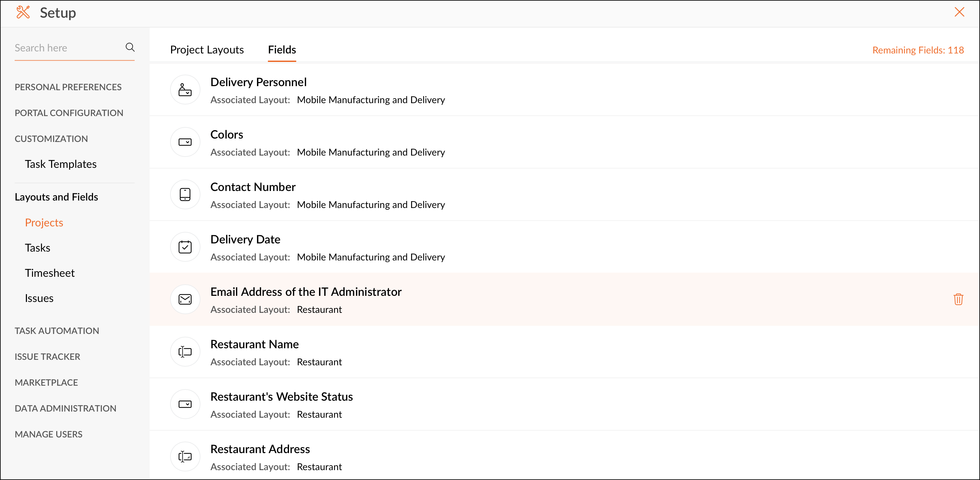Screen dimensions: 980x480
Task: Open the Timesheet layouts page
Action: 49,273
